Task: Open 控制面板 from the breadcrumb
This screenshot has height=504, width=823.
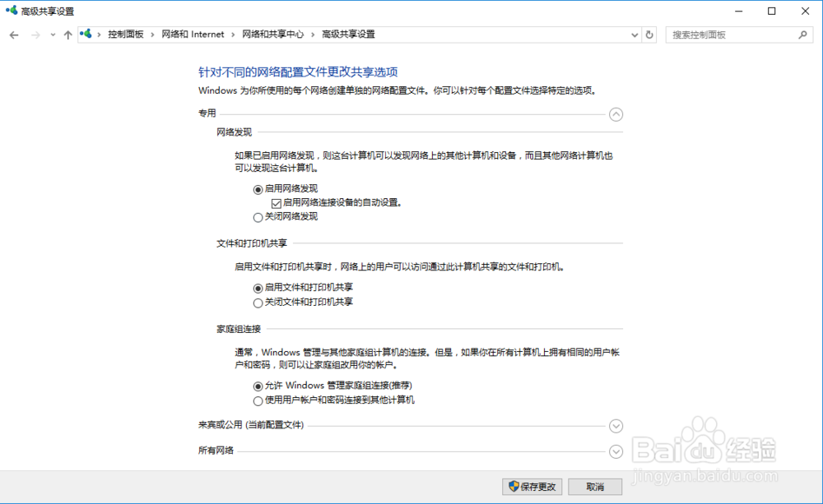Action: point(128,35)
